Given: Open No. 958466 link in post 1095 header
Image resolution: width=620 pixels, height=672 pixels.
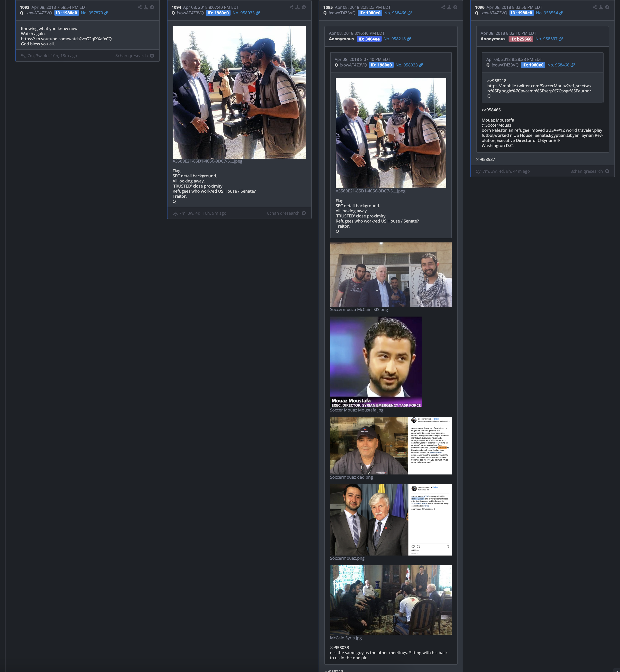Looking at the screenshot, I should pos(395,13).
